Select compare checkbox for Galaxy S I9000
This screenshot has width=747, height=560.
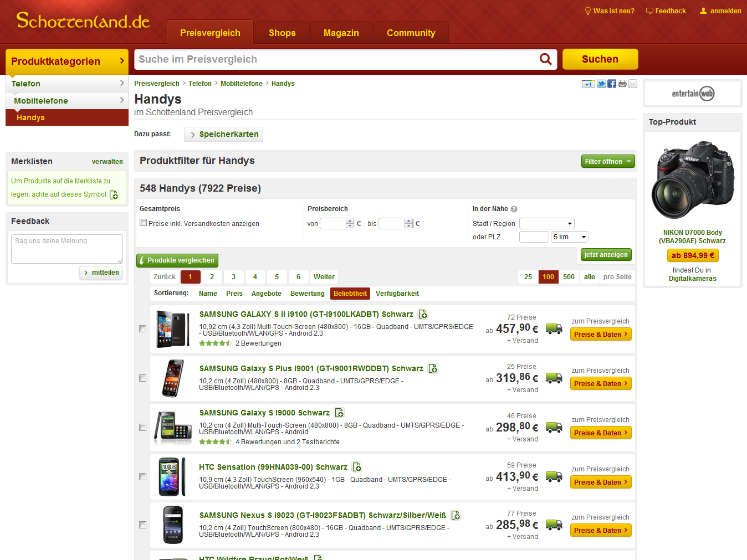143,428
